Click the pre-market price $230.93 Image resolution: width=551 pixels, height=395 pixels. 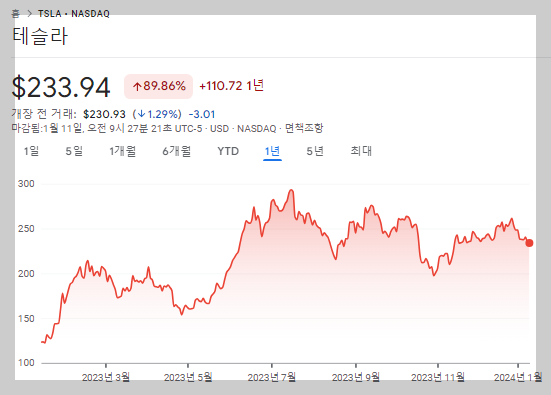click(104, 114)
